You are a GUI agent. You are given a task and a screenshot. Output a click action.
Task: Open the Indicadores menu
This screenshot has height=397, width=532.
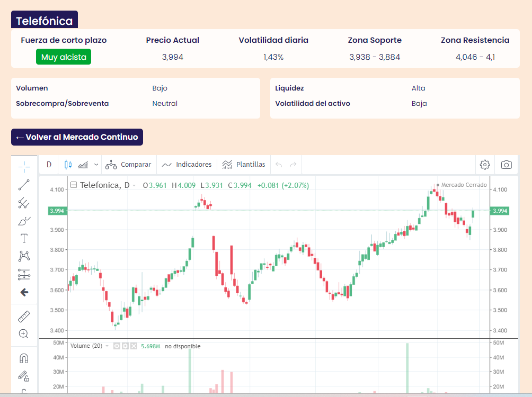187,165
